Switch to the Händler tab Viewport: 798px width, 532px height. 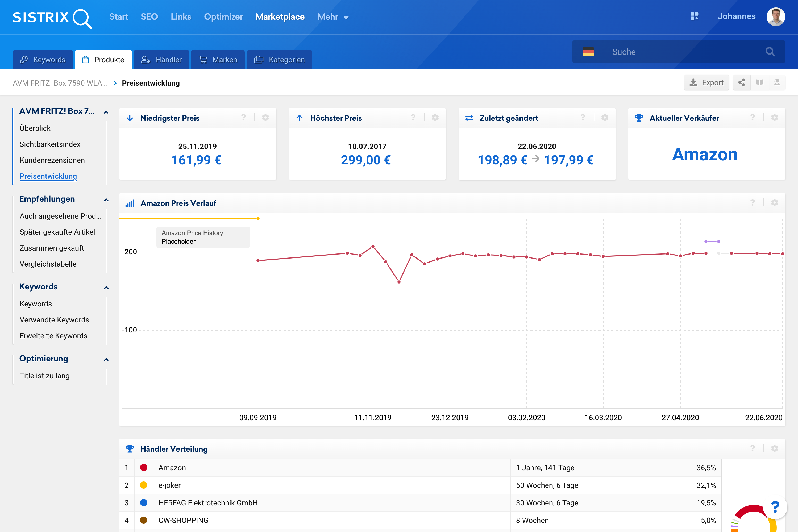161,60
